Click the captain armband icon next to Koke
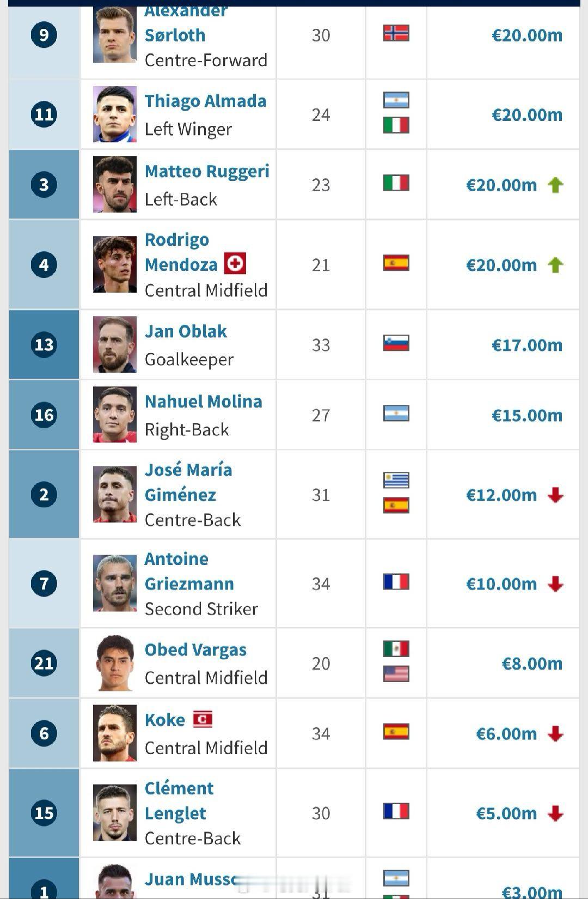 pos(203,719)
